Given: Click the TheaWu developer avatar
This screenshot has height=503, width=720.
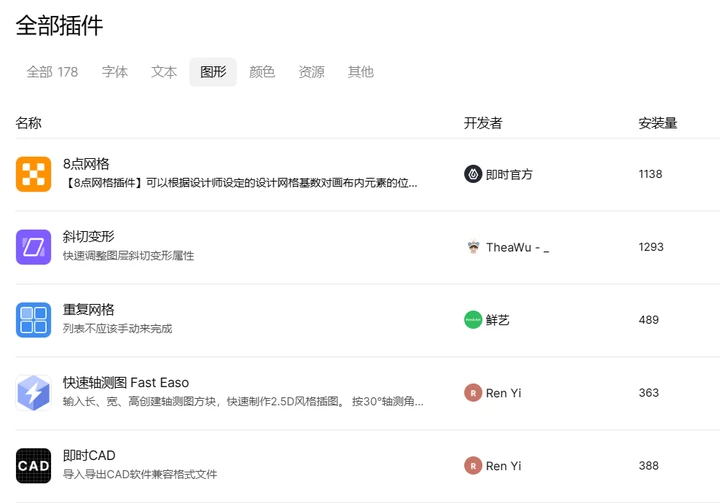Looking at the screenshot, I should (x=473, y=247).
